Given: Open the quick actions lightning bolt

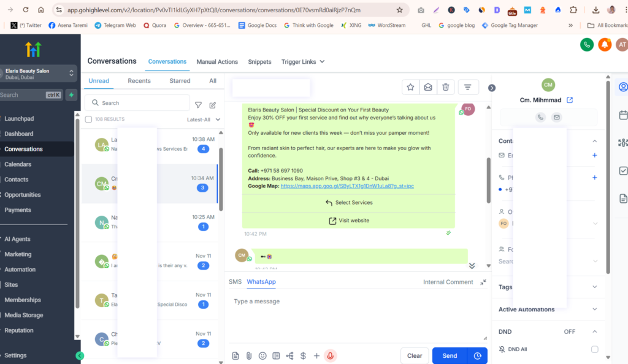Looking at the screenshot, I should point(71,95).
